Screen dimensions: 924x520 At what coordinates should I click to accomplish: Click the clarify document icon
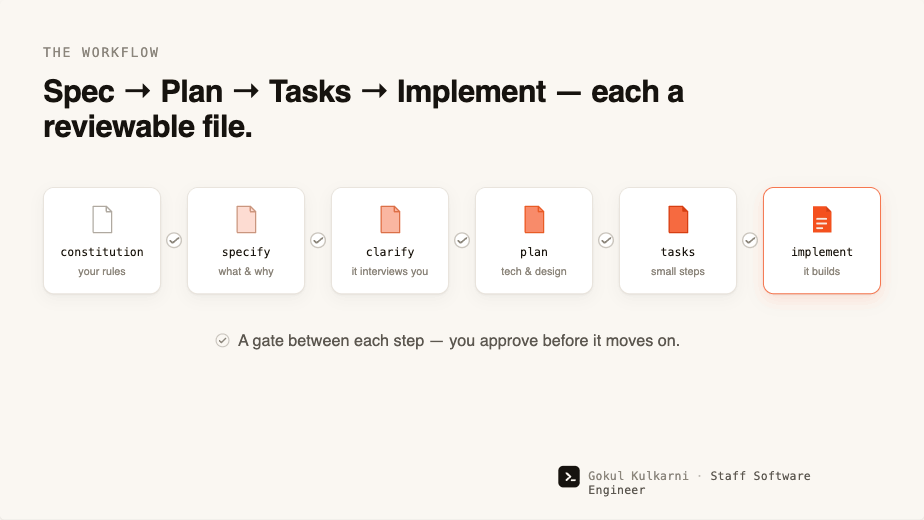coord(390,219)
